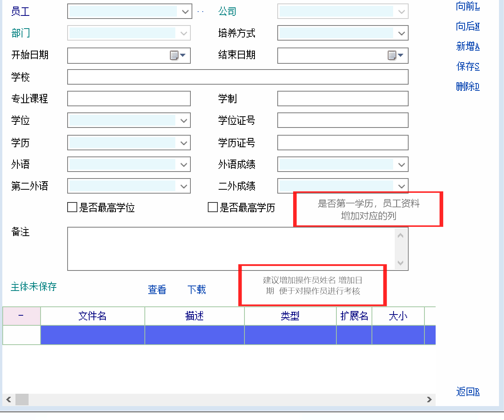
Task: Click the horizontal scrollbar right arrow
Action: click(x=429, y=400)
